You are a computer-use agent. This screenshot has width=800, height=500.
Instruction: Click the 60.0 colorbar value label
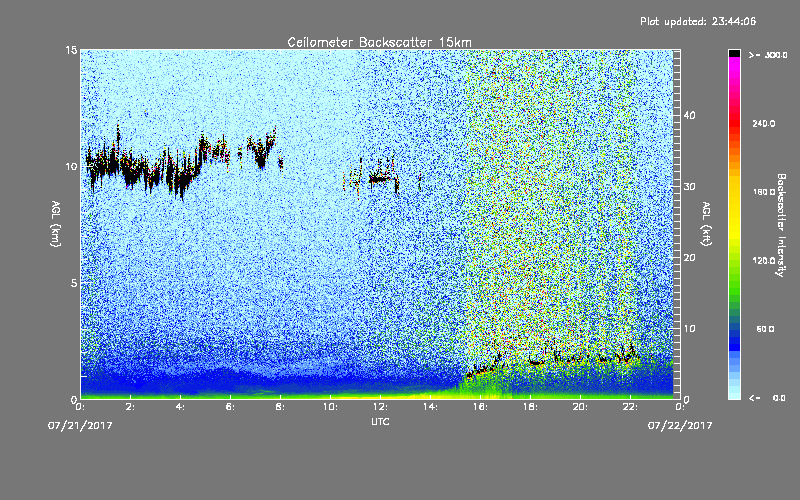pos(765,329)
